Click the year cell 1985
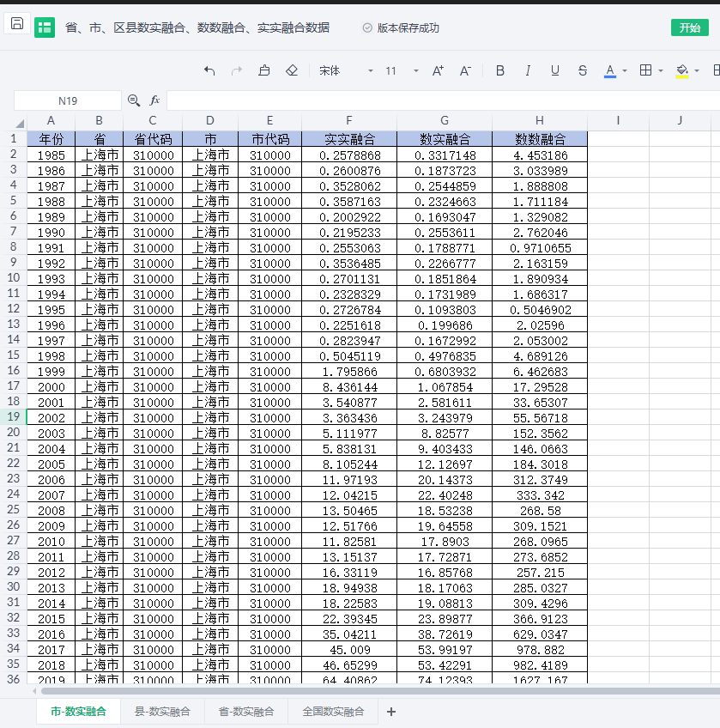 click(51, 155)
